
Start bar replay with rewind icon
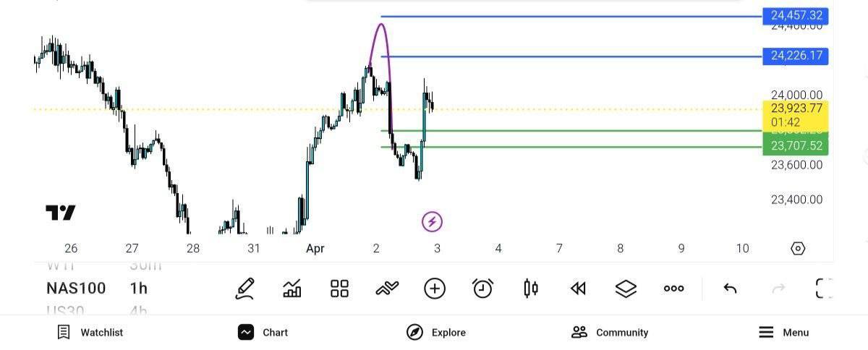pyautogui.click(x=577, y=289)
